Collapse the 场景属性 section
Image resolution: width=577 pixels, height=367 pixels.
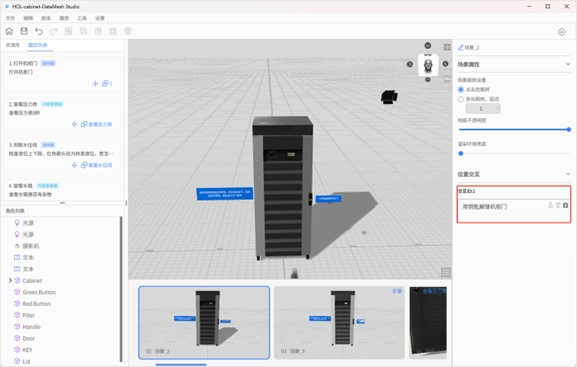click(568, 64)
